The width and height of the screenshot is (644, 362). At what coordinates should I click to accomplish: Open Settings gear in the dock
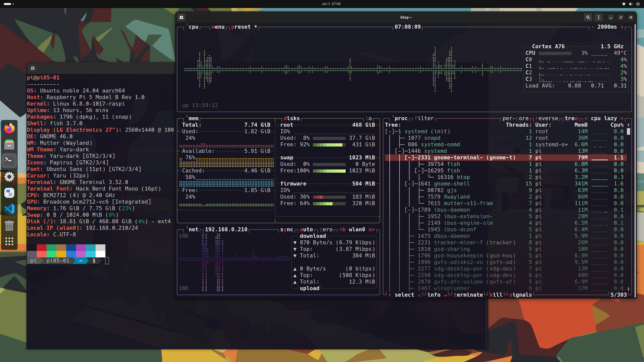(x=9, y=177)
